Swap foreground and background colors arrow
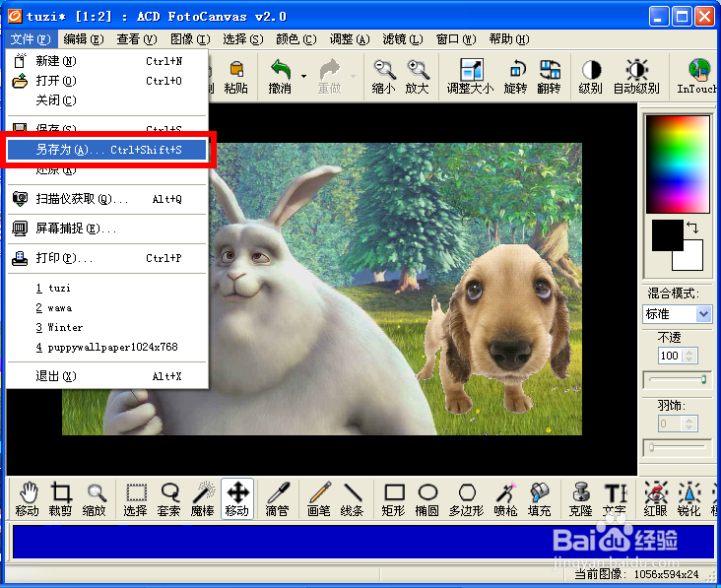Image resolution: width=721 pixels, height=588 pixels. pos(693,228)
